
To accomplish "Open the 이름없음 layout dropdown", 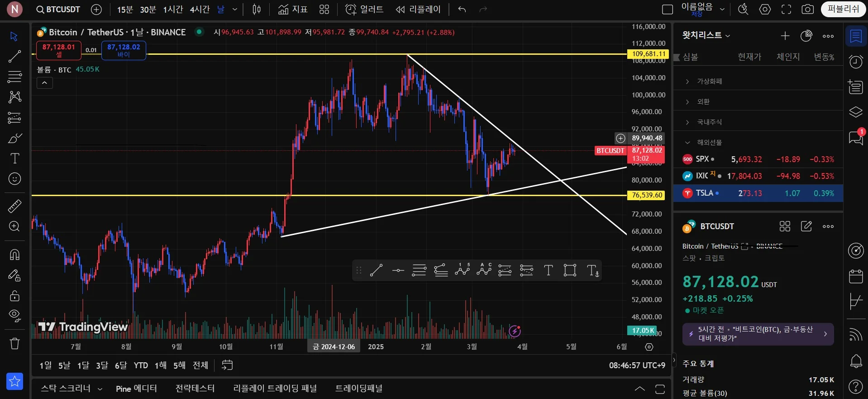I will tap(722, 9).
